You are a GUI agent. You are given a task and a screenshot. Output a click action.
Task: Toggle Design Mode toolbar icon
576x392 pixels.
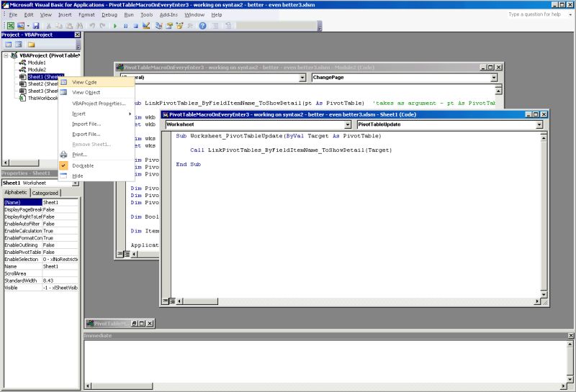pos(146,26)
